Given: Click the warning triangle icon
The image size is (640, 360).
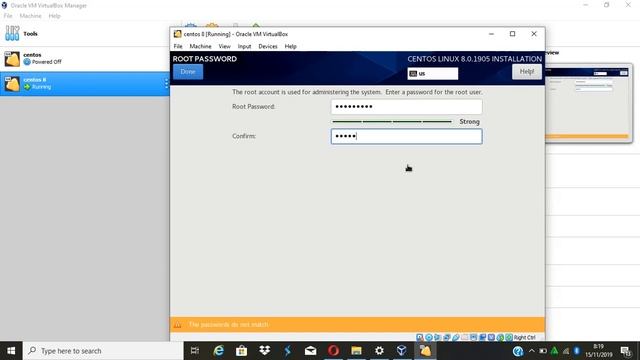Looking at the screenshot, I should coord(178,325).
